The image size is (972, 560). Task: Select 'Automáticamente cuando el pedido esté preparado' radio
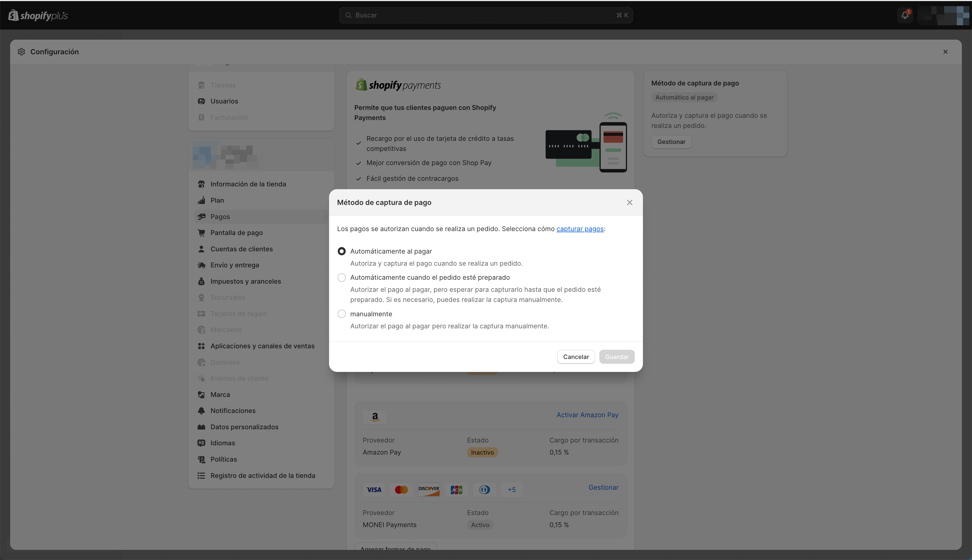point(341,277)
